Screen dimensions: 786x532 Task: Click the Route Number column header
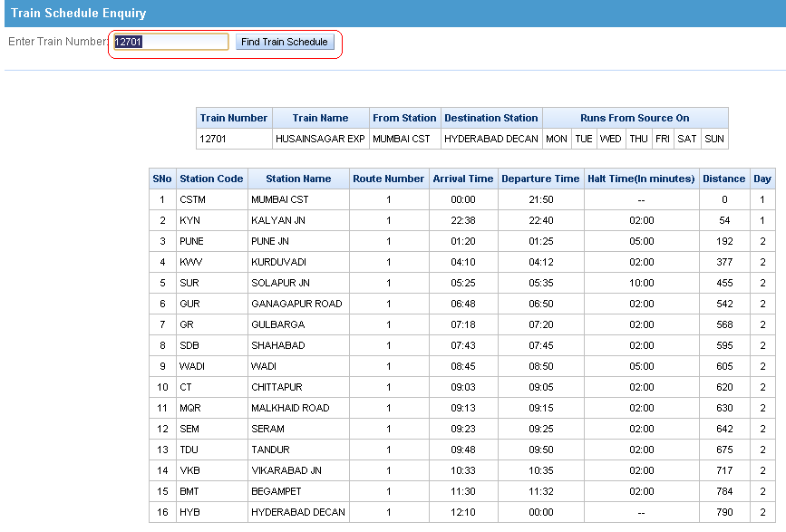pyautogui.click(x=389, y=179)
